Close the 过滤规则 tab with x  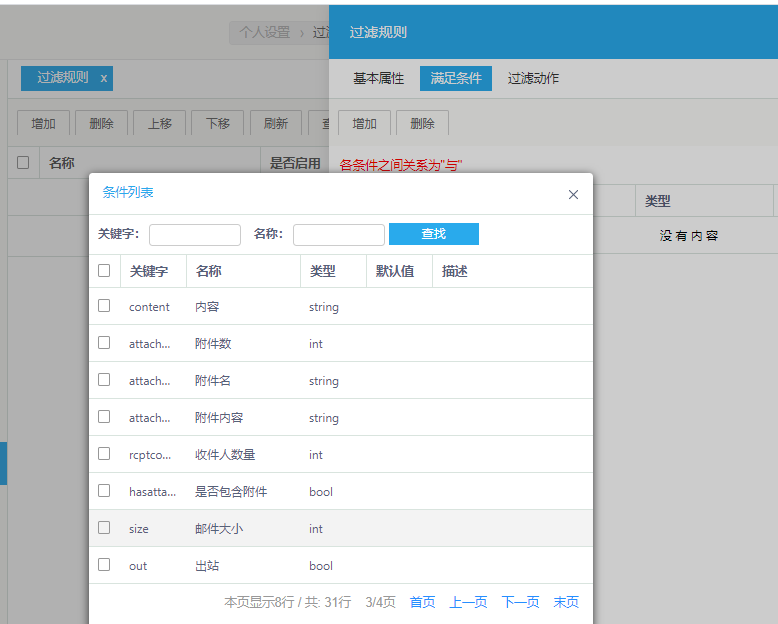coord(104,78)
